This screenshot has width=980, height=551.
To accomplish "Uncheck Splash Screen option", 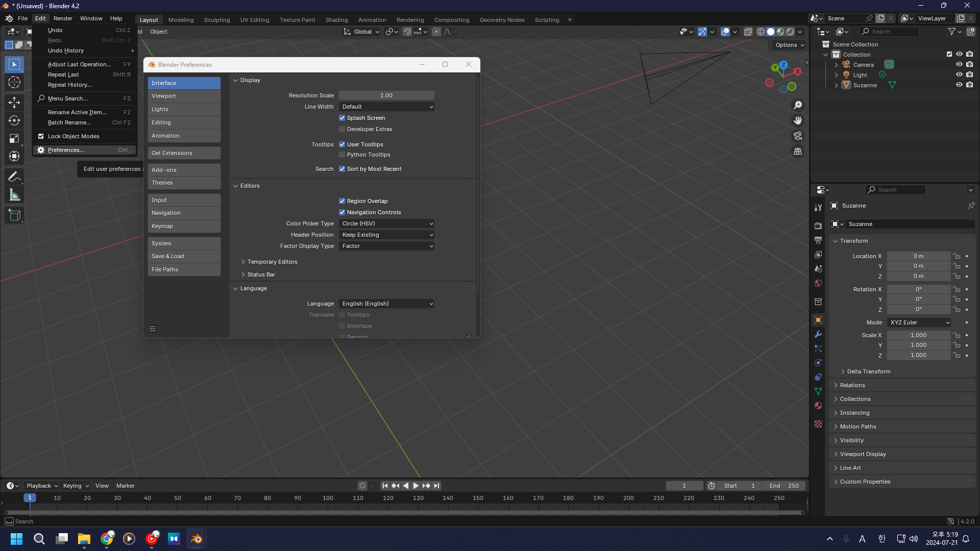I will point(342,118).
